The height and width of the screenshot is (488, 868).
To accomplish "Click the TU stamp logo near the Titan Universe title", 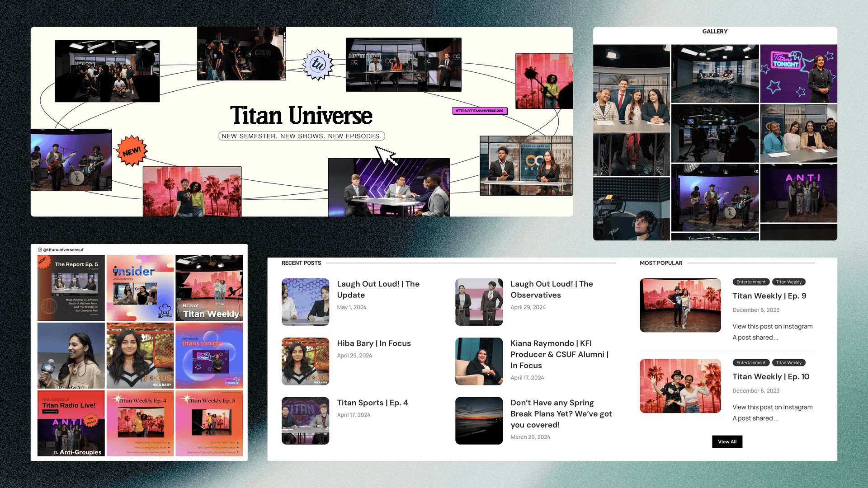I will [318, 65].
